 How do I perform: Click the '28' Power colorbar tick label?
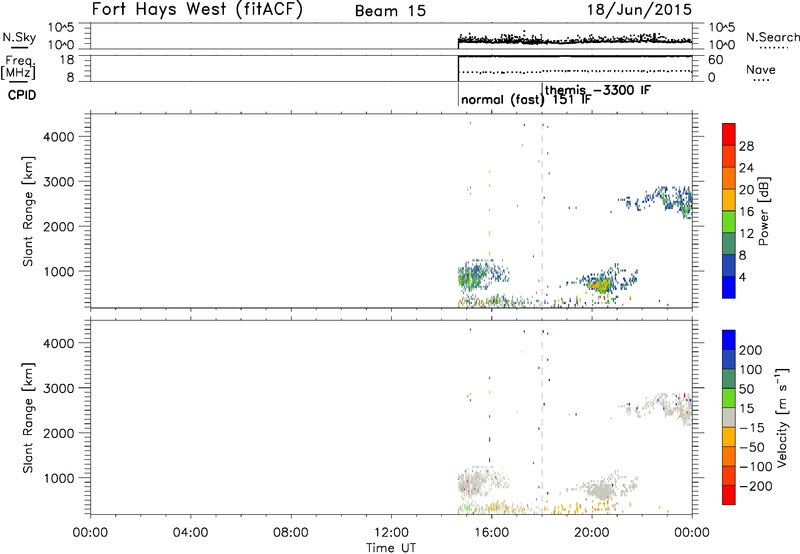click(746, 146)
